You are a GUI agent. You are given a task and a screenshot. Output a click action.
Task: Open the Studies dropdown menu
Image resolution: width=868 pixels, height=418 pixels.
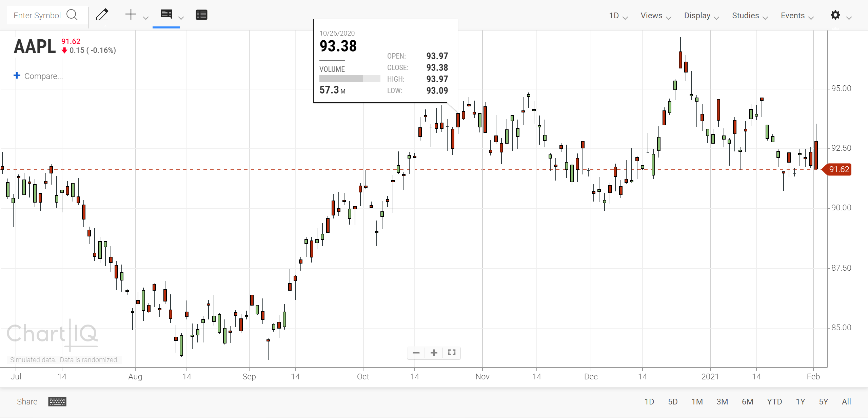[750, 16]
